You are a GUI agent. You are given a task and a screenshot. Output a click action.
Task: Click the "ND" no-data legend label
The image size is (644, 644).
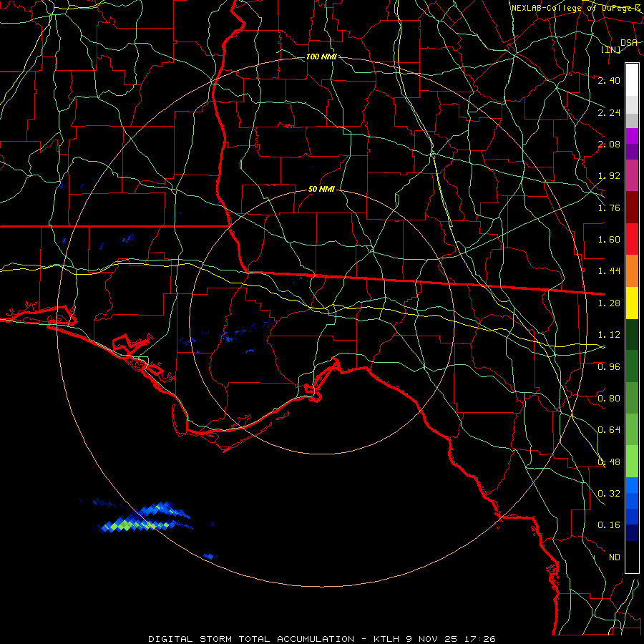pyautogui.click(x=615, y=557)
